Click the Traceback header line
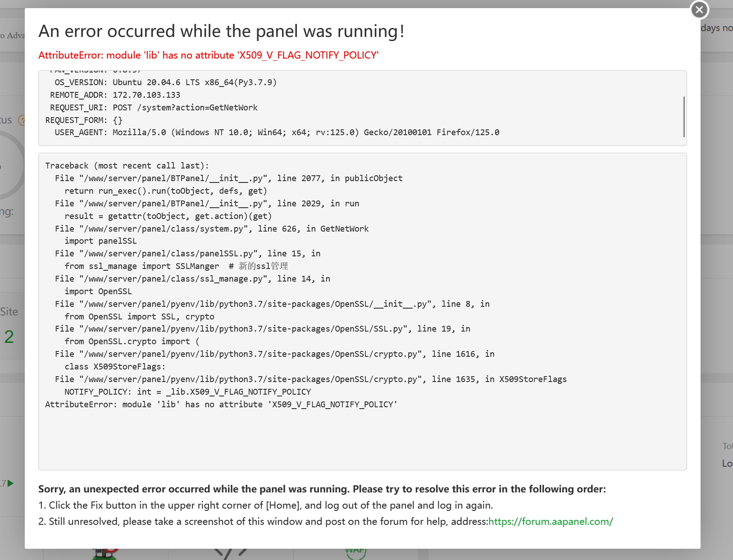The height and width of the screenshot is (560, 733). coord(127,166)
